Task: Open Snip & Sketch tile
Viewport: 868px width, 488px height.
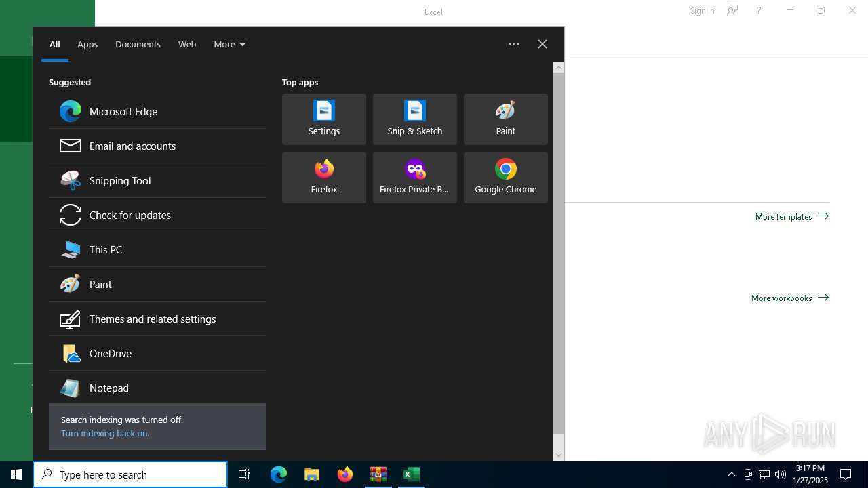Action: click(415, 119)
